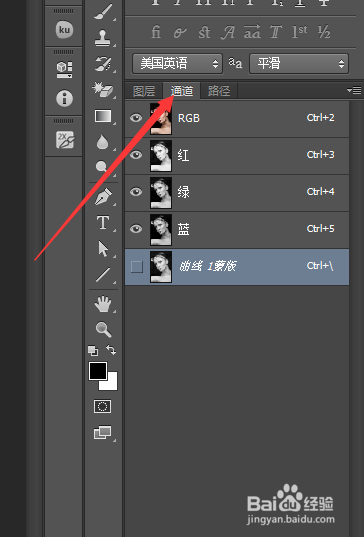Select the 曲线 1蒙版 channel thumbnail
Image resolution: width=364 pixels, height=537 pixels.
(161, 267)
